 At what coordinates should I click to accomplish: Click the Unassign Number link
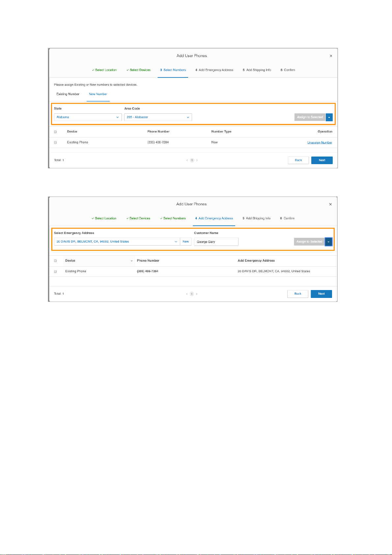pos(320,143)
